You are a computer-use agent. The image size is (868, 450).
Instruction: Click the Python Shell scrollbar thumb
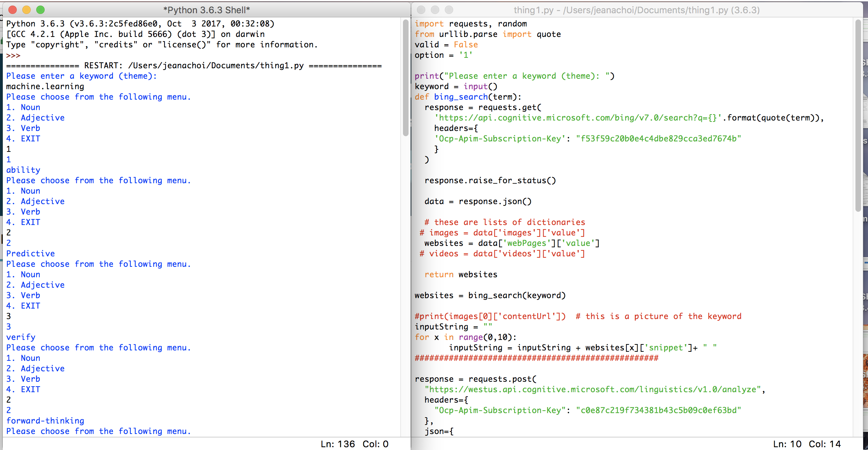tap(405, 78)
